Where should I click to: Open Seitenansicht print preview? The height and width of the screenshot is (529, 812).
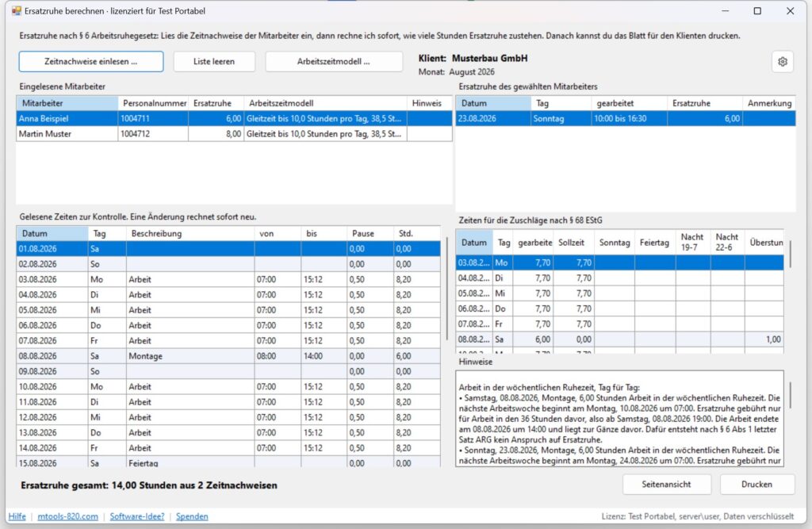tap(666, 484)
